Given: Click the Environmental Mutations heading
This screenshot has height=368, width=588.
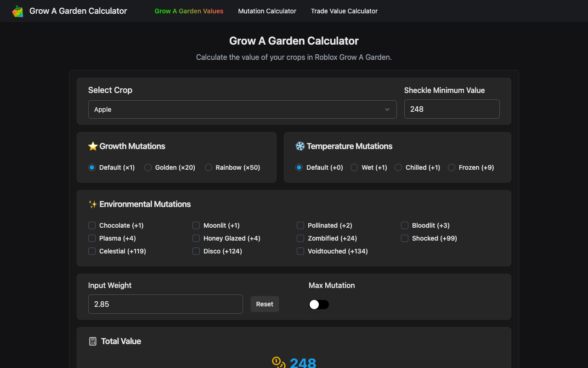Looking at the screenshot, I should [x=145, y=204].
